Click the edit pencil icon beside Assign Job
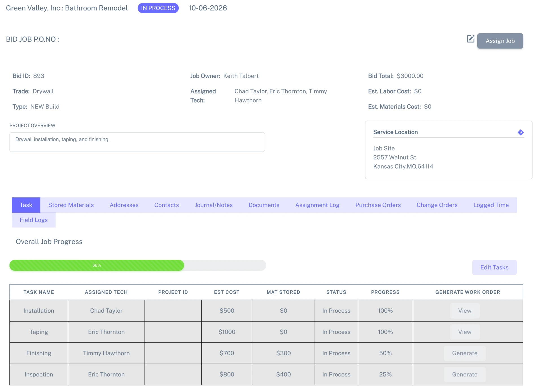542x392 pixels. tap(471, 39)
